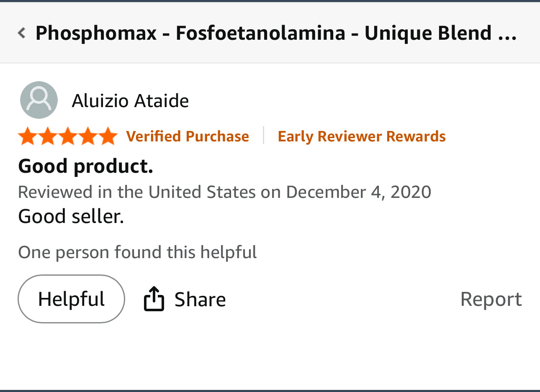Click the first orange rating star

coord(28,136)
